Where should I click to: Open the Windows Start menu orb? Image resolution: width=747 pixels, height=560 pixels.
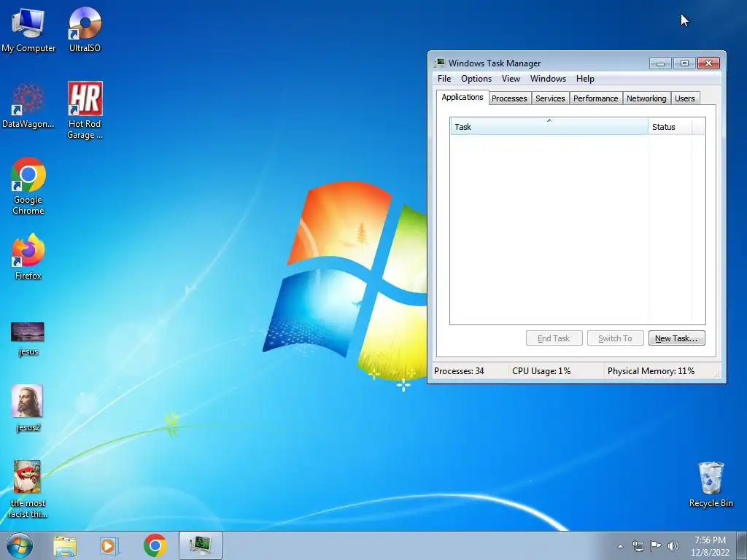click(20, 545)
